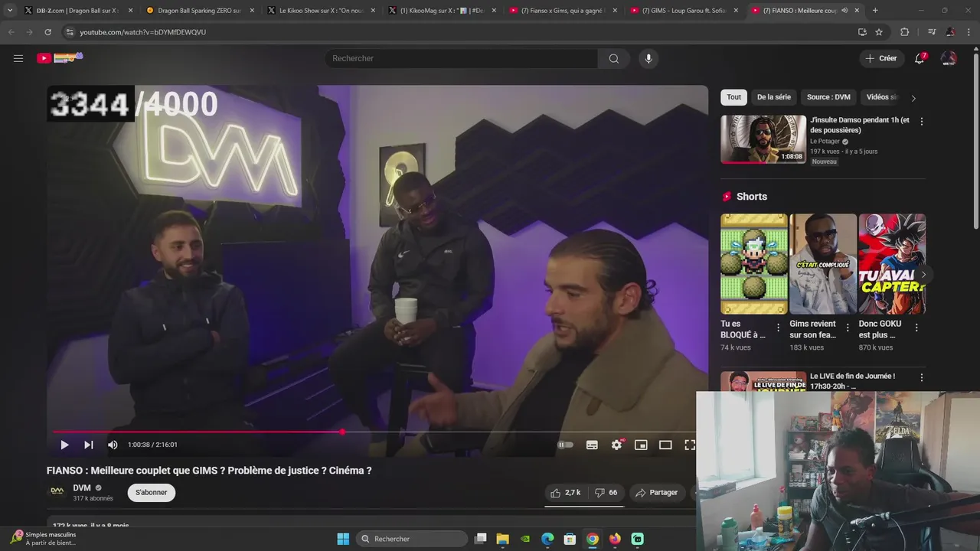Click the youtube.com address bar
This screenshot has width=980, height=551.
click(x=459, y=32)
